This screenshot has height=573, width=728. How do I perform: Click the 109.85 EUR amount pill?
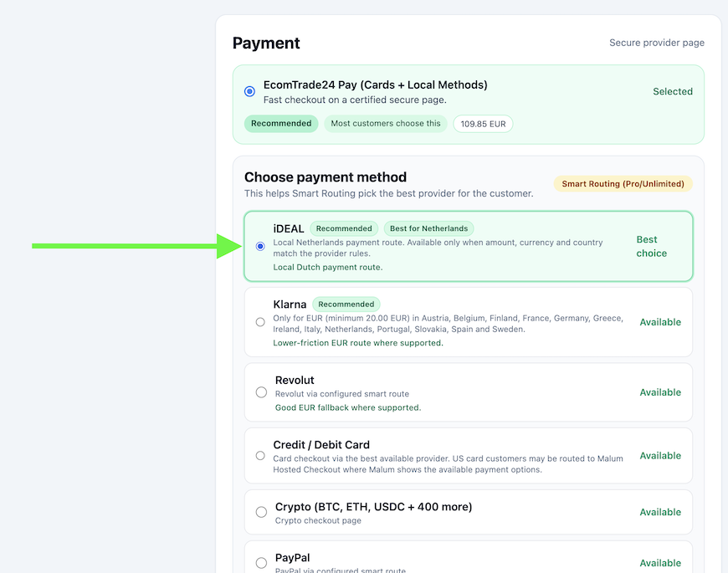point(483,124)
